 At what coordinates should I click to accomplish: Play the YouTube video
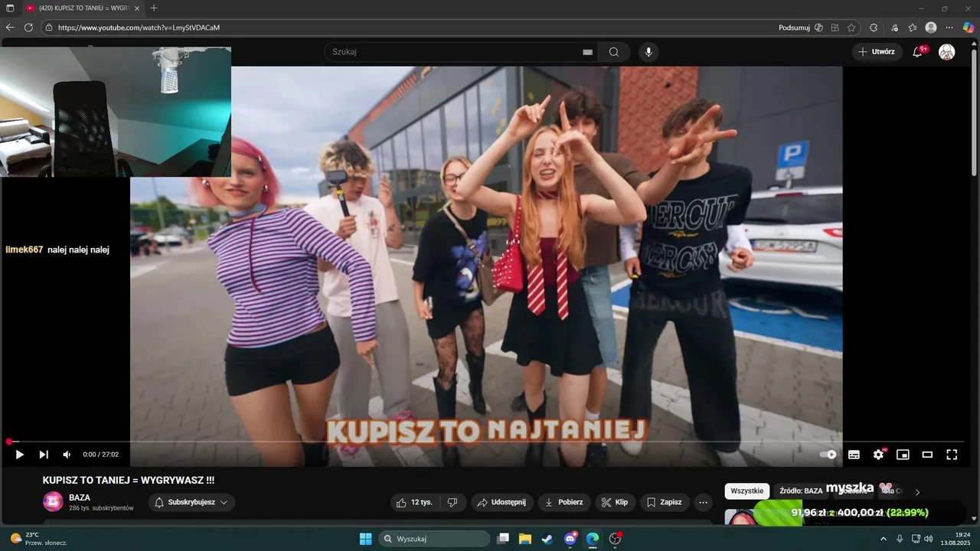(20, 455)
